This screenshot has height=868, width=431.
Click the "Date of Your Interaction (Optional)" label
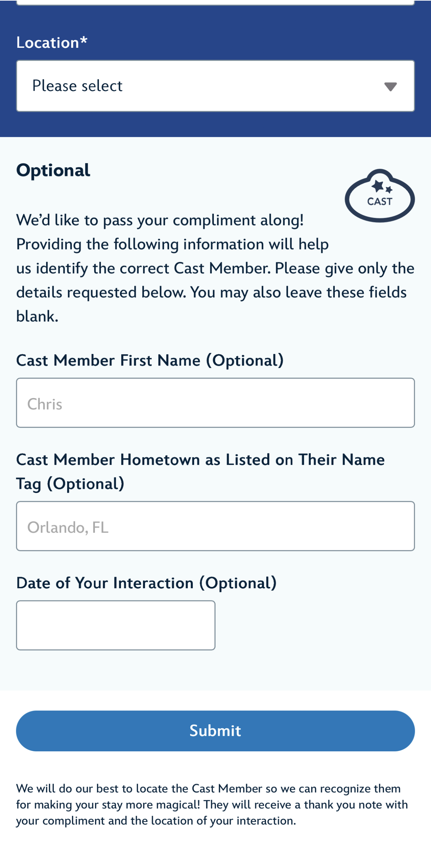pos(146,583)
